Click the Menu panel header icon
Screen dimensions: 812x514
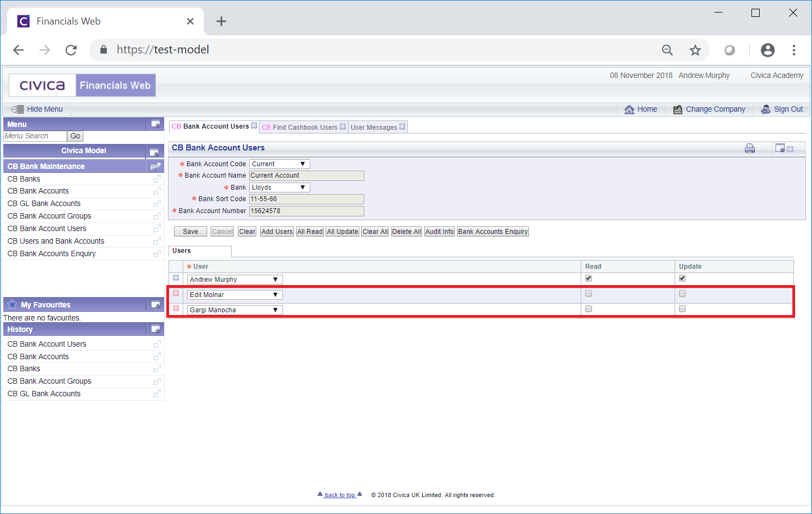(x=155, y=124)
